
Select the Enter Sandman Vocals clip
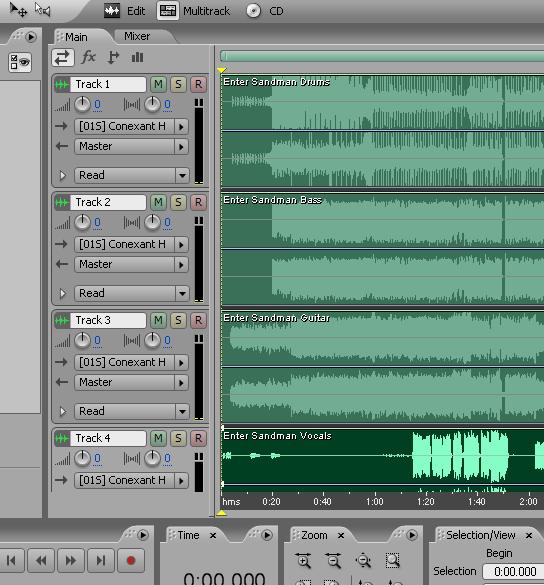(382, 460)
